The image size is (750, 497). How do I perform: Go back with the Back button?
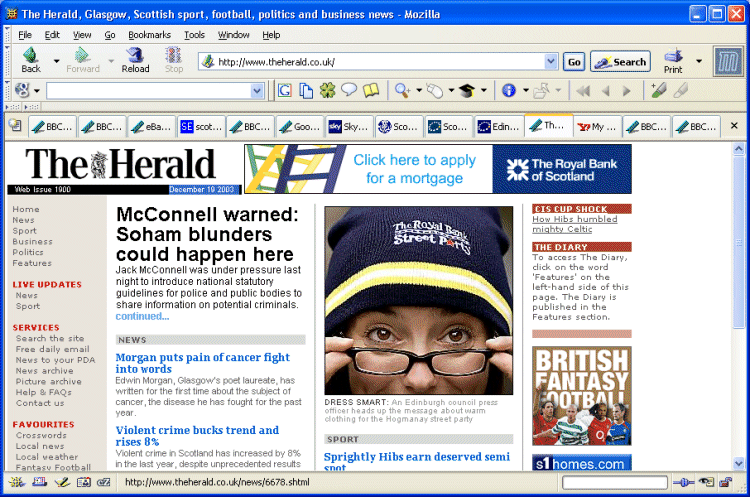[x=31, y=60]
